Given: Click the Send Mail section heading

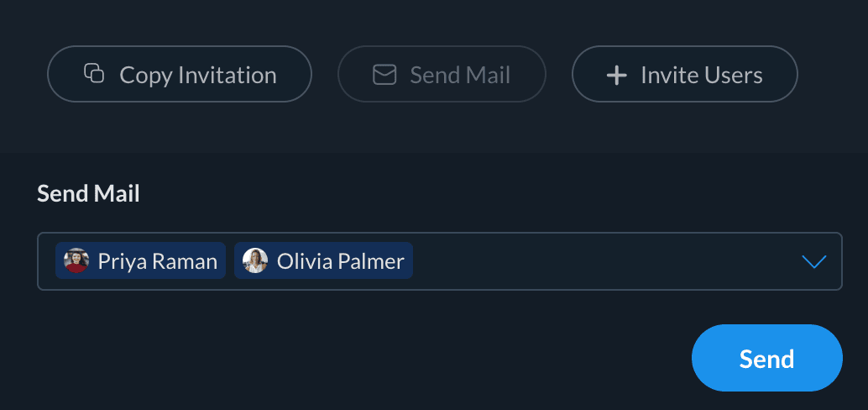Looking at the screenshot, I should 88,194.
